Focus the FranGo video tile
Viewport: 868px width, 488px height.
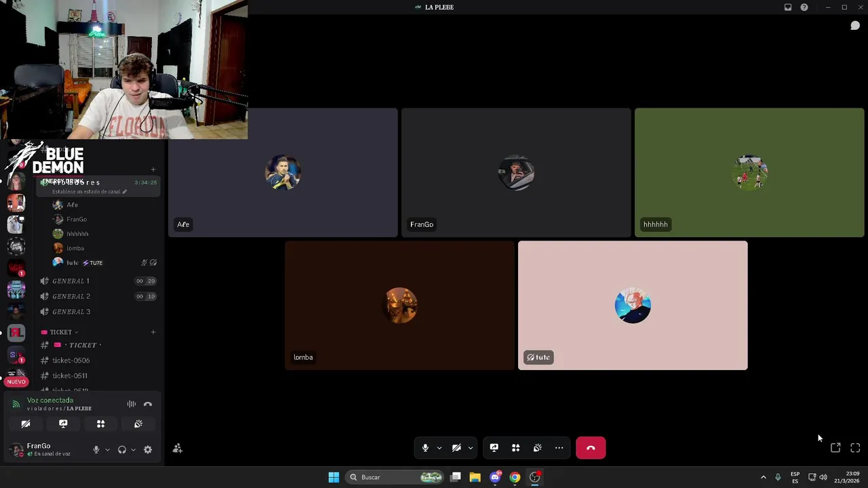click(x=516, y=173)
